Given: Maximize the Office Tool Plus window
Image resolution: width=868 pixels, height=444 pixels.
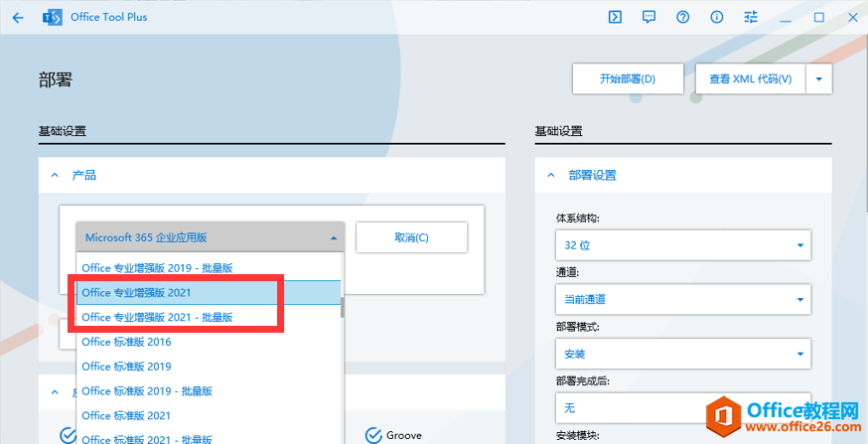Looking at the screenshot, I should (x=818, y=18).
